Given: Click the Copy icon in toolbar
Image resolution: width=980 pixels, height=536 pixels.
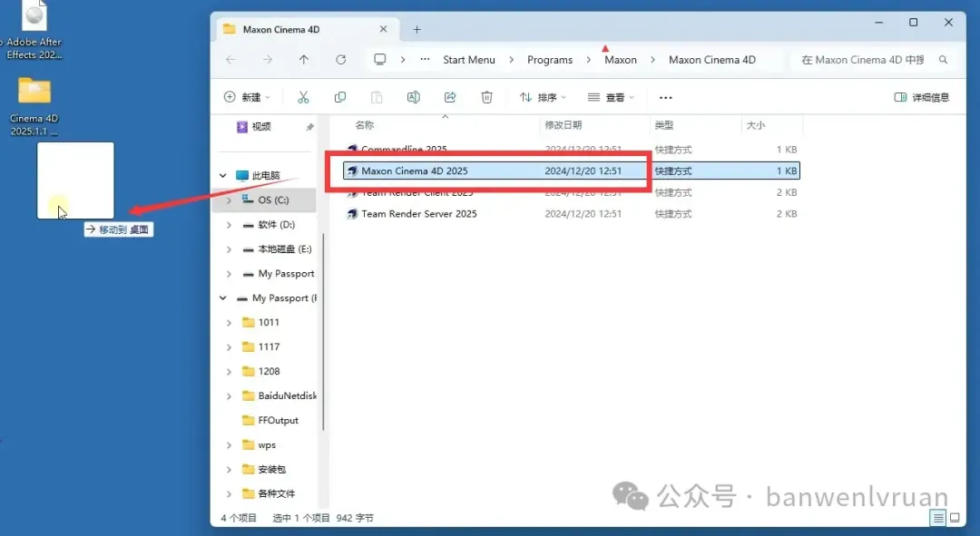Looking at the screenshot, I should tap(340, 97).
